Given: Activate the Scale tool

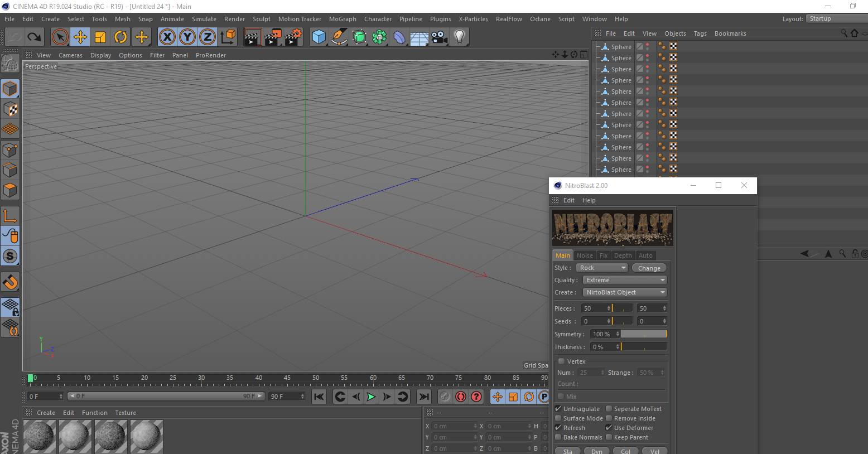Looking at the screenshot, I should coord(100,37).
